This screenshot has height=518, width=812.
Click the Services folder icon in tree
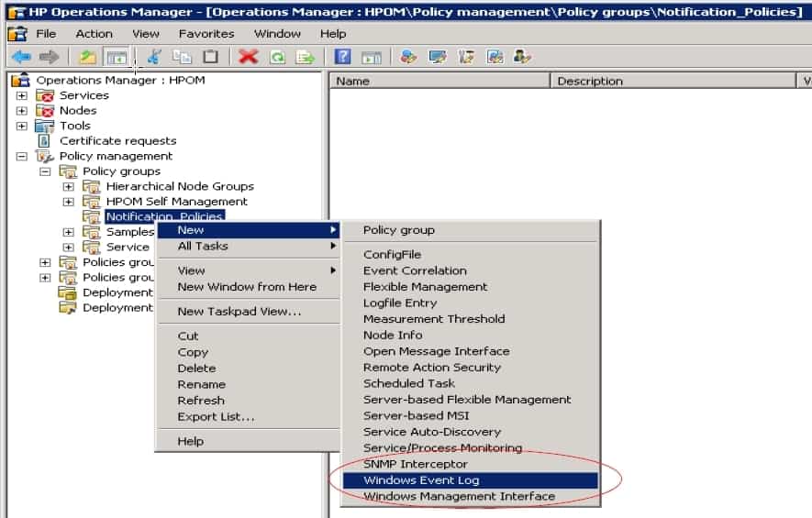pyautogui.click(x=45, y=95)
